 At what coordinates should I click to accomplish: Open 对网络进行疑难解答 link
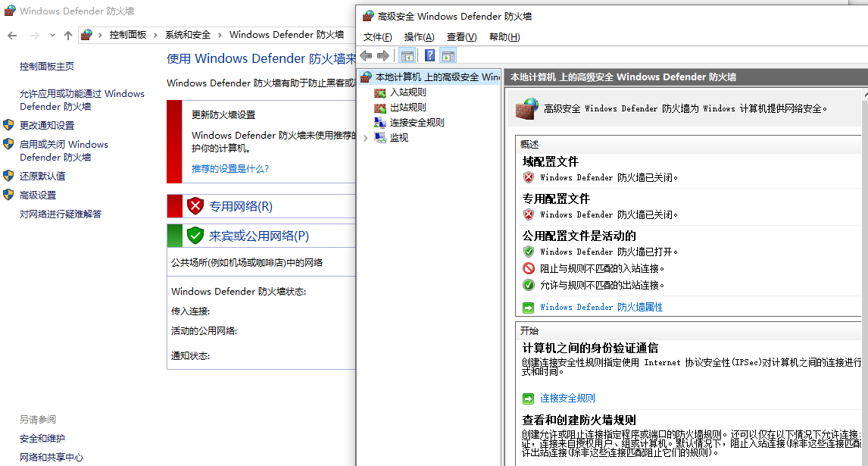tap(61, 214)
